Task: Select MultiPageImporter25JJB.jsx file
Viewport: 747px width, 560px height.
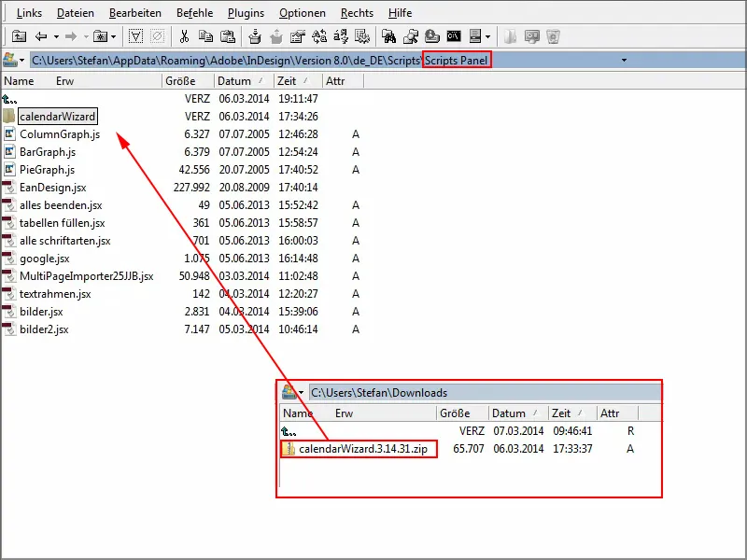Action: (x=87, y=276)
